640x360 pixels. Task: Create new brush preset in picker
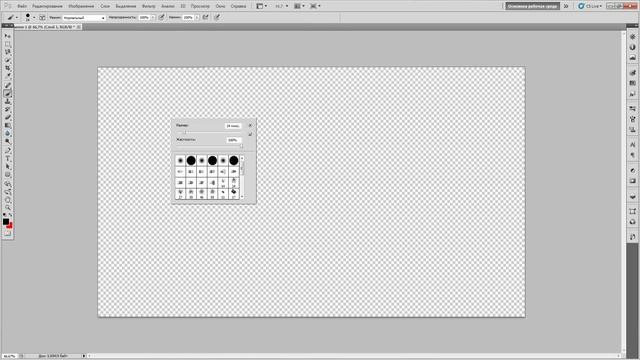point(250,134)
